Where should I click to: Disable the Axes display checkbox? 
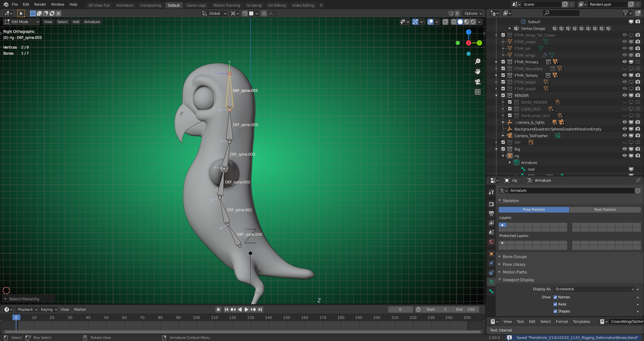click(555, 304)
